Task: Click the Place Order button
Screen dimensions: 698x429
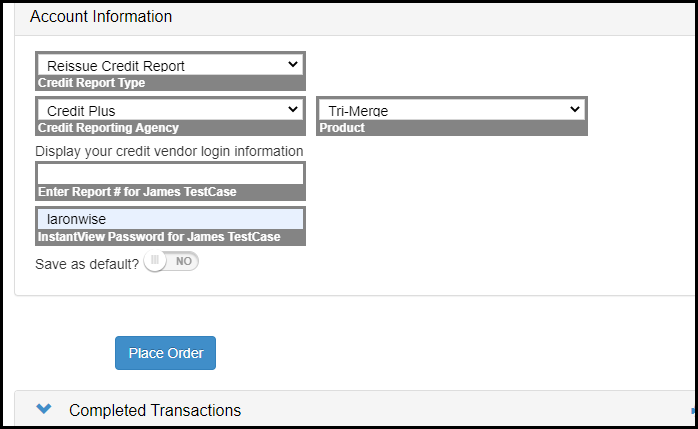Action: click(166, 353)
